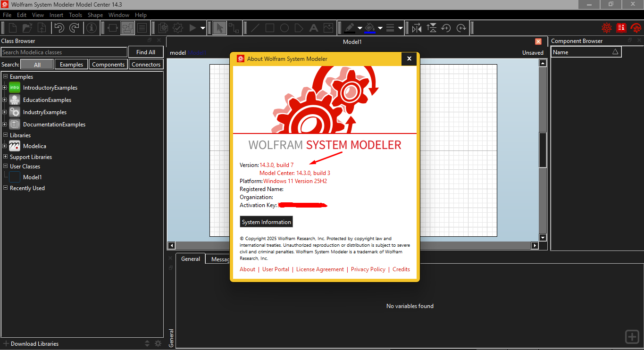Open the License Agreement link
The width and height of the screenshot is (644, 350).
coord(320,269)
